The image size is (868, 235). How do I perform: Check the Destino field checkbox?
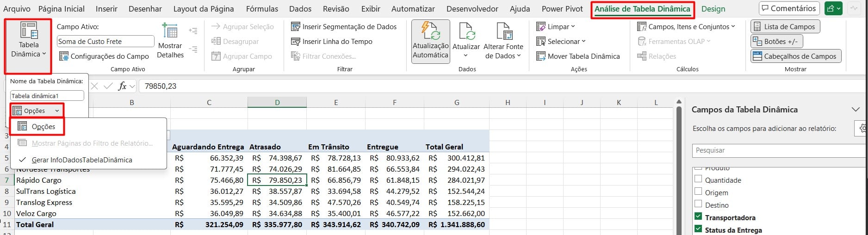coord(698,204)
